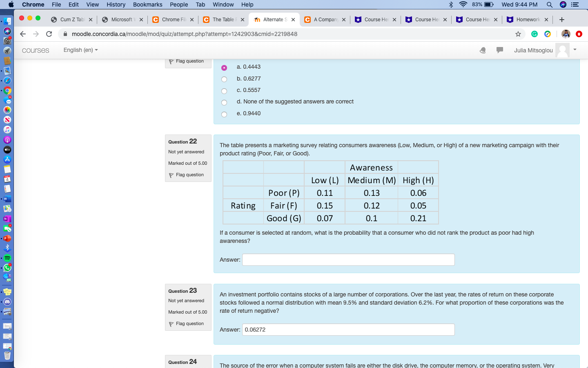
Task: Open the Wi-Fi status menu
Action: (x=463, y=4)
